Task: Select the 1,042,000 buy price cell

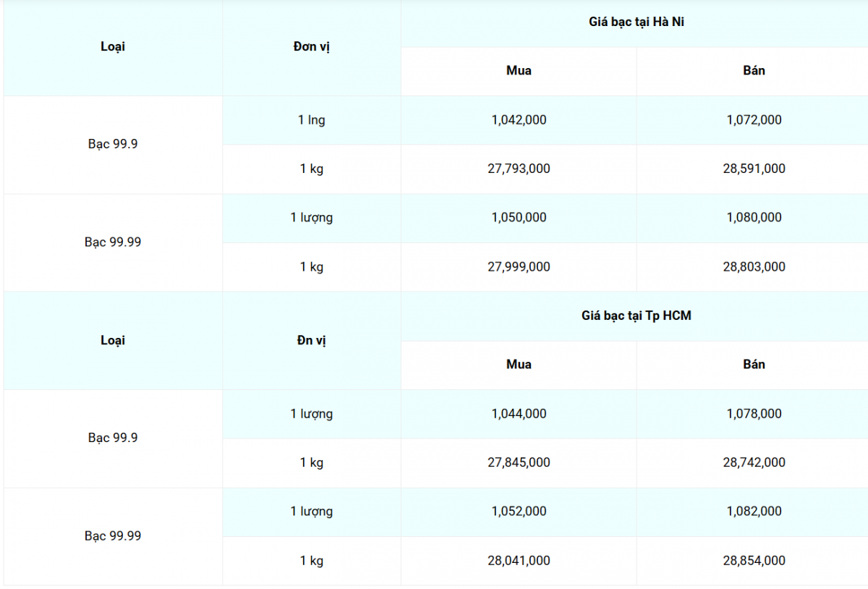Action: pyautogui.click(x=519, y=120)
